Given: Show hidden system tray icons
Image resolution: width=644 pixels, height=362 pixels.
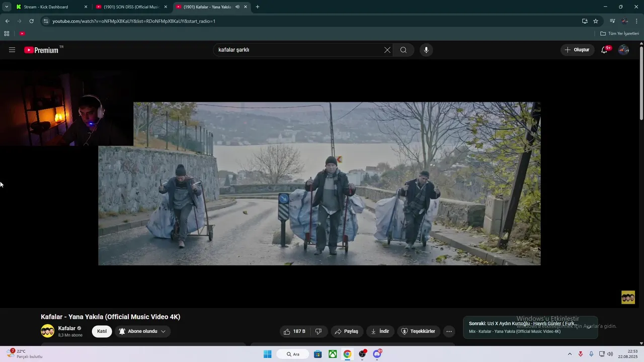Looking at the screenshot, I should tap(570, 354).
